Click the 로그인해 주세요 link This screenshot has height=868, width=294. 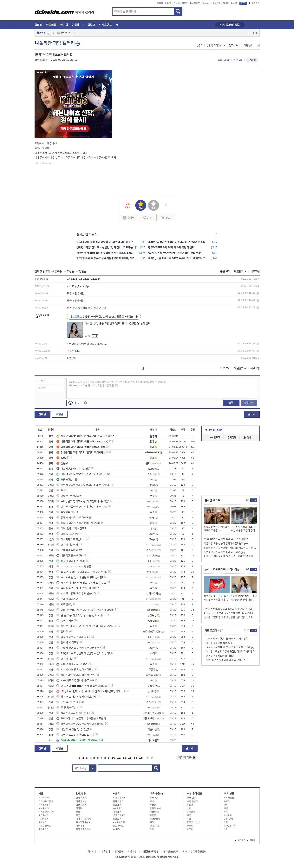(214, 430)
